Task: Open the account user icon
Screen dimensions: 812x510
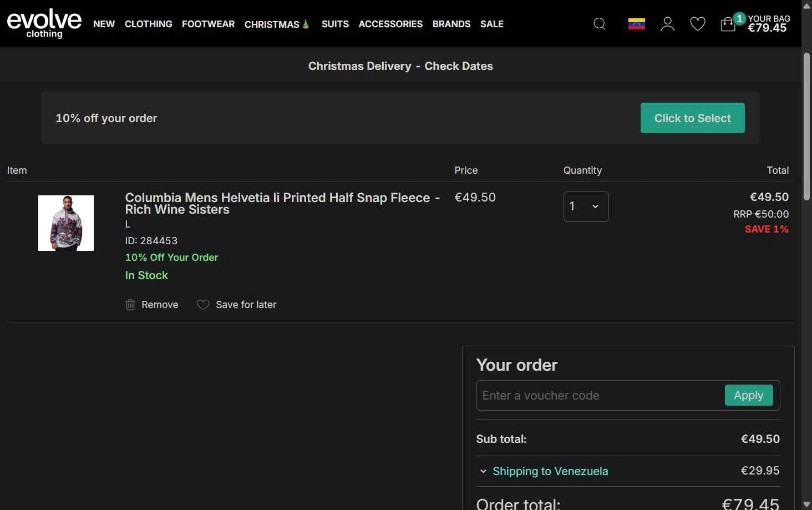Action: (x=667, y=24)
